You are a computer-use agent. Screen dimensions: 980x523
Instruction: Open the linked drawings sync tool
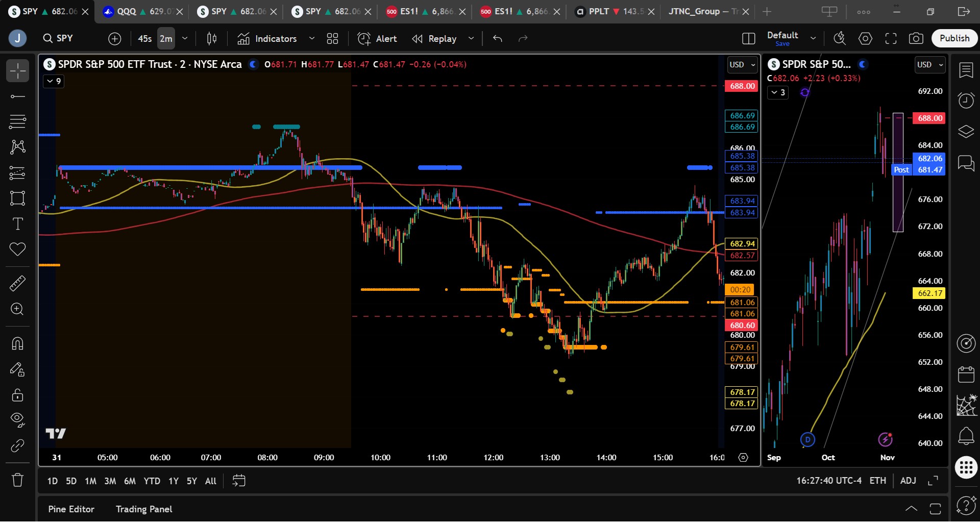click(x=17, y=446)
